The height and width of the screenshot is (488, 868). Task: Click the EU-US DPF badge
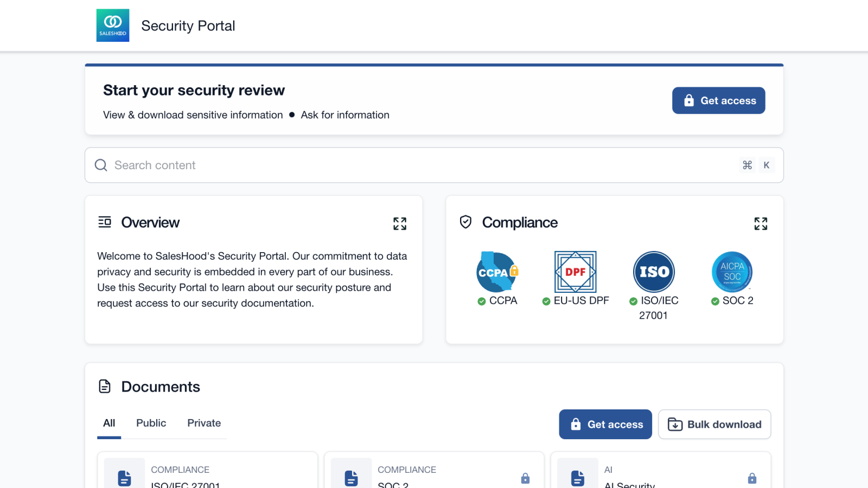point(575,272)
